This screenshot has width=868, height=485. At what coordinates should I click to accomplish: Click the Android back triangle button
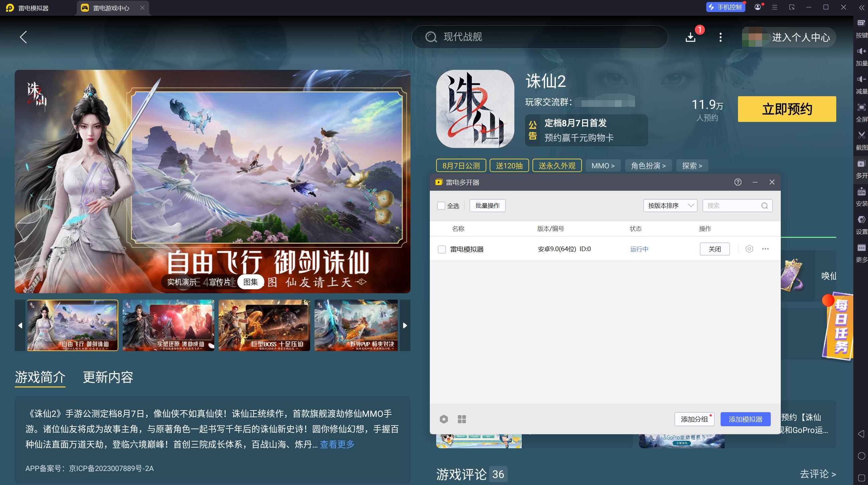(861, 434)
